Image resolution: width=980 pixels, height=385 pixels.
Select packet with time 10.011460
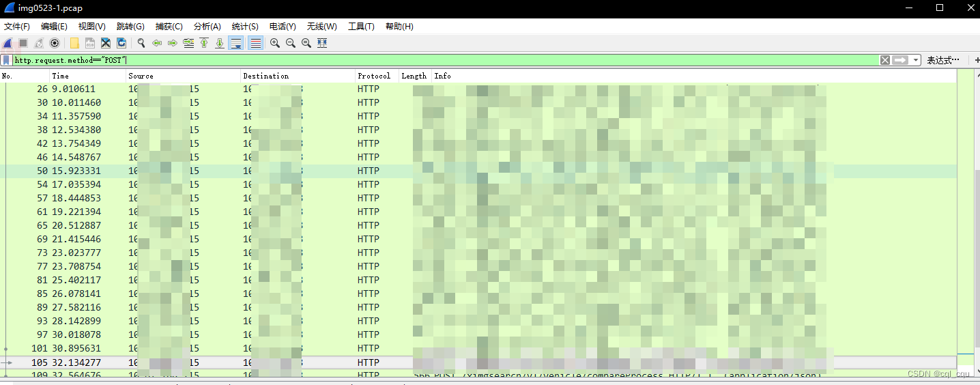point(478,102)
